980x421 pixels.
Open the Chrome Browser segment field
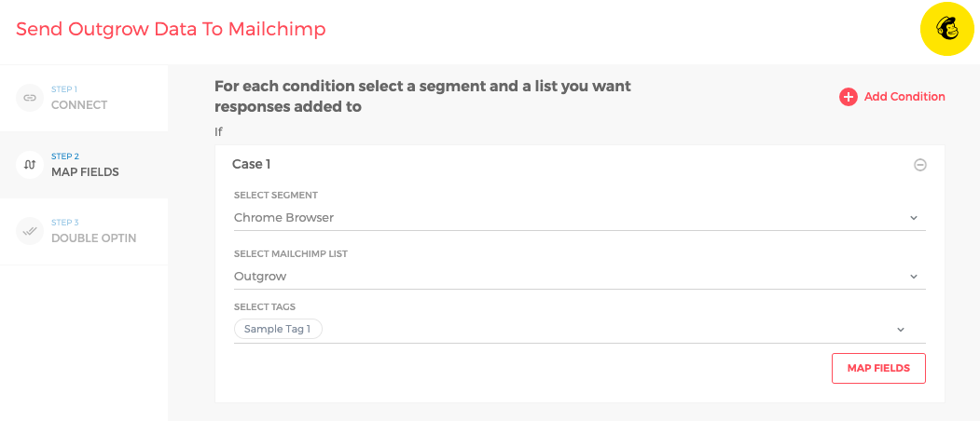click(x=559, y=218)
